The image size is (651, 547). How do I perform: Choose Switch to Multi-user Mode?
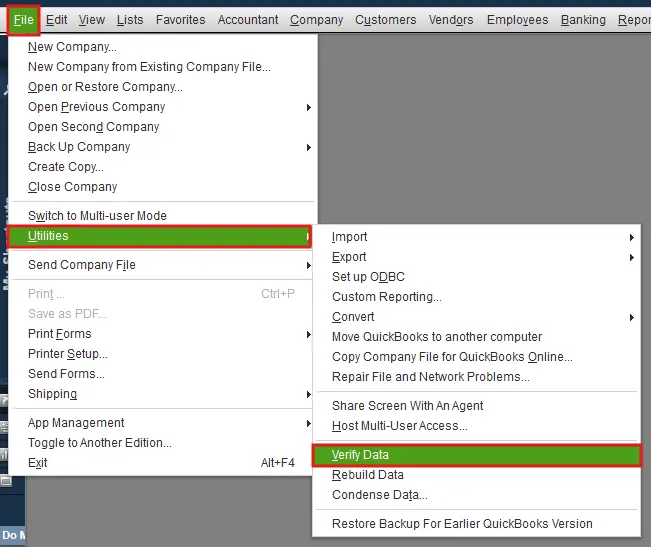point(163,216)
